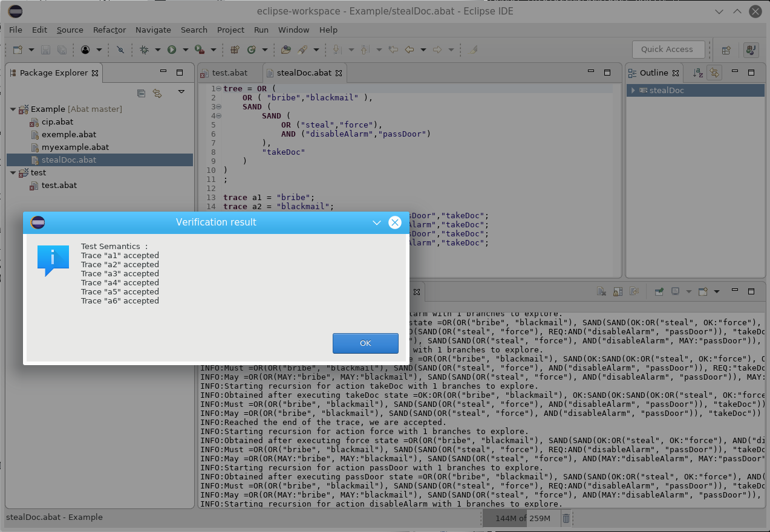Select the Java perspective button
Viewport: 770px width, 532px height.
pyautogui.click(x=751, y=50)
